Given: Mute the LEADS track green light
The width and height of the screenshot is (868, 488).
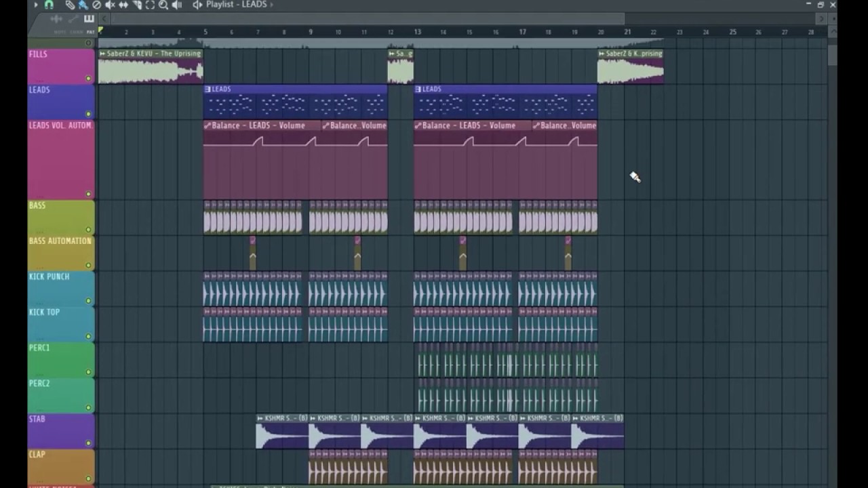Looking at the screenshot, I should click(88, 114).
